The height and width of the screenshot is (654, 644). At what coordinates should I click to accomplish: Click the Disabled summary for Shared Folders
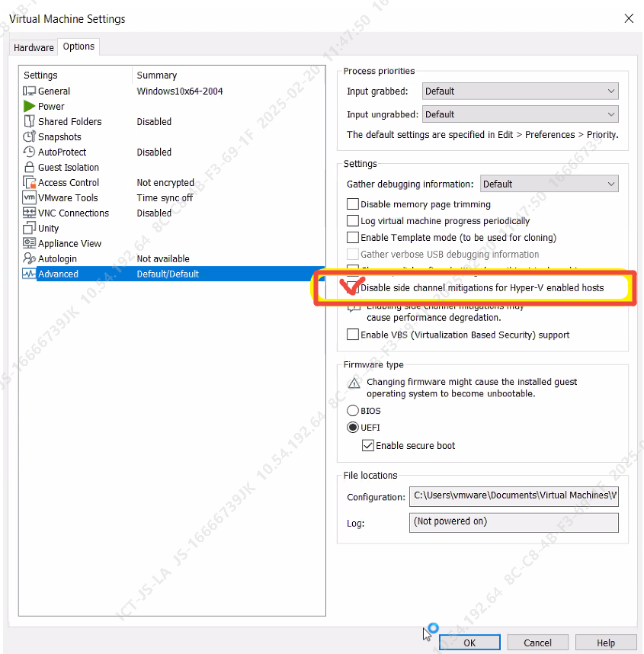tap(154, 121)
